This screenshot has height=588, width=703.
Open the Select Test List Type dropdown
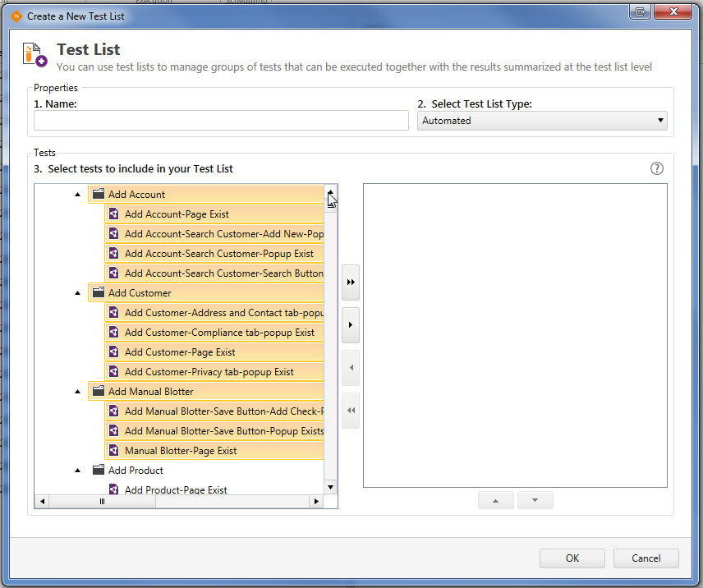542,121
